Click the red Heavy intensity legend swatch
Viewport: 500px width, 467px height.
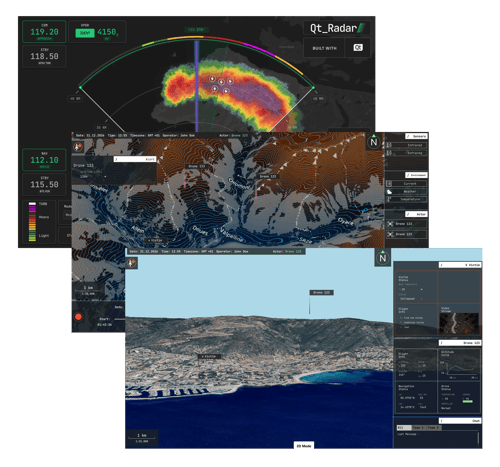(32, 218)
